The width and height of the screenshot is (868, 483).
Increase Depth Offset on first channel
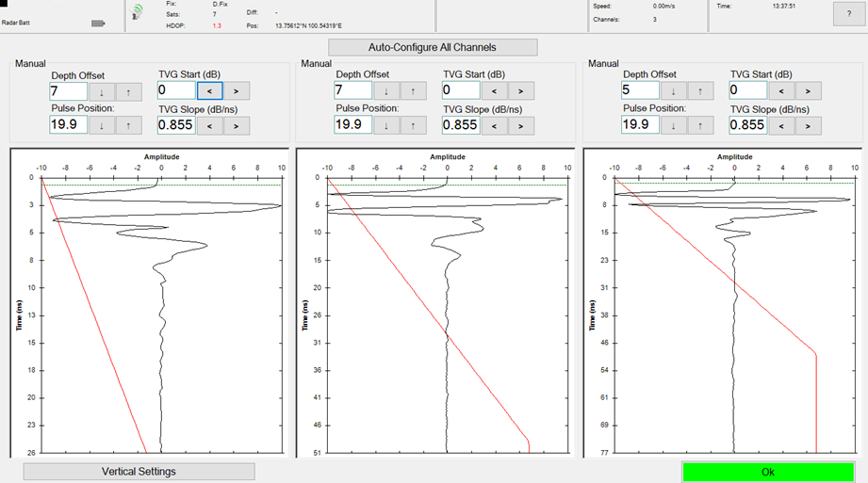(x=128, y=91)
